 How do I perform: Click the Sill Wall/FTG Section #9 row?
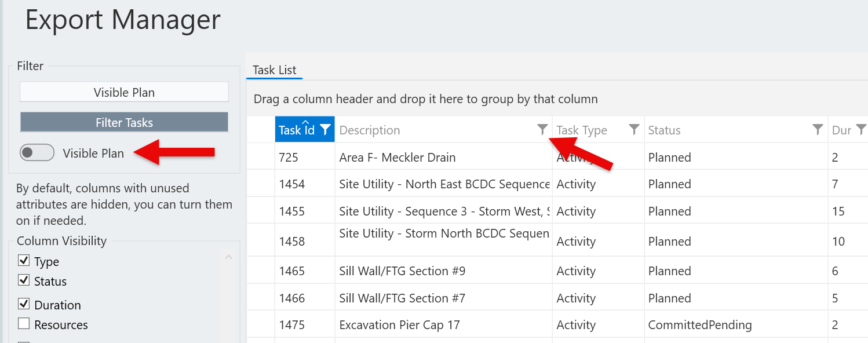(x=402, y=271)
